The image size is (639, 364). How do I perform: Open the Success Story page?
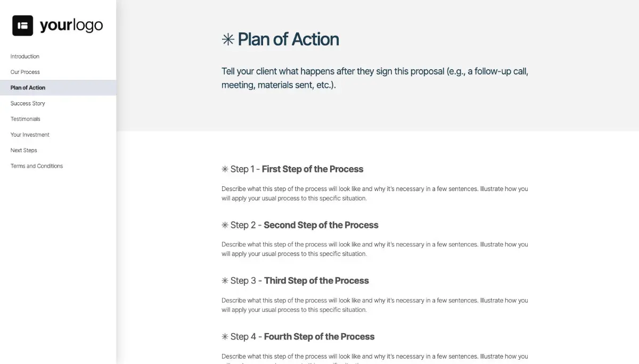tap(27, 103)
